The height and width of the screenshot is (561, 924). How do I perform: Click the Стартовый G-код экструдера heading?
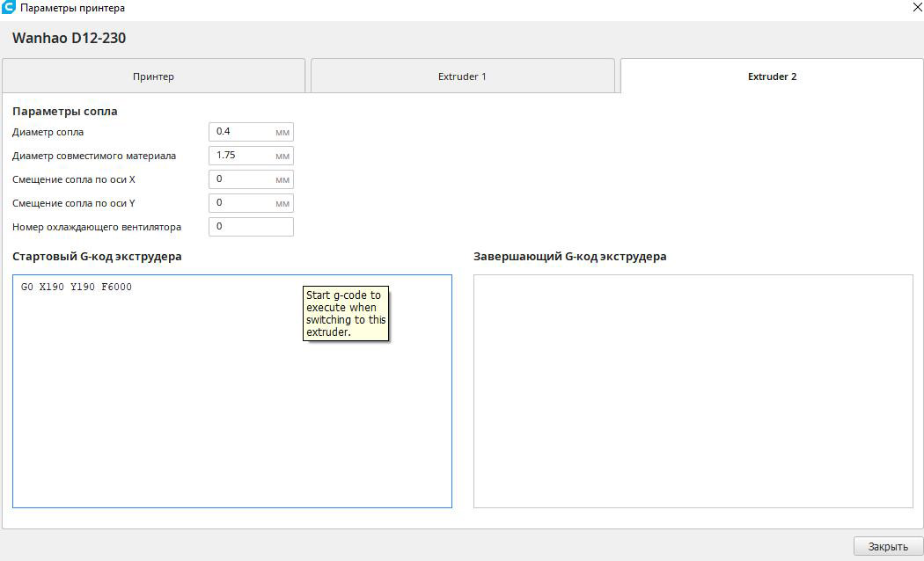coord(97,257)
